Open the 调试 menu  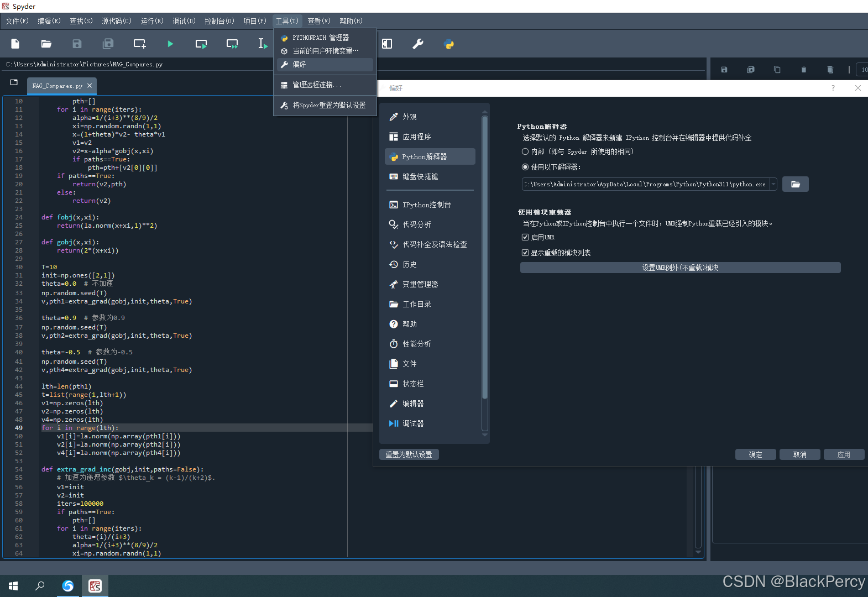coord(184,21)
